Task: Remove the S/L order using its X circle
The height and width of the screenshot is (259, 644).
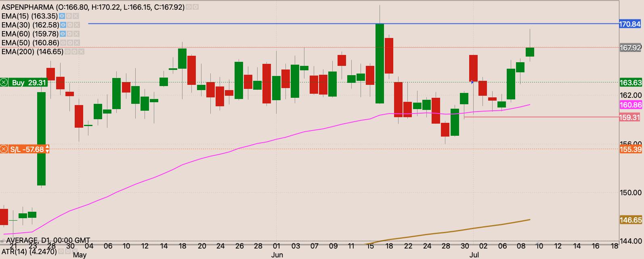Action: point(4,150)
